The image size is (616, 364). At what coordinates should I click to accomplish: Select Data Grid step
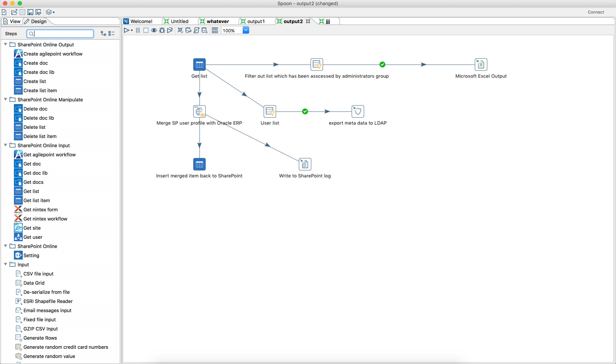tap(30, 283)
